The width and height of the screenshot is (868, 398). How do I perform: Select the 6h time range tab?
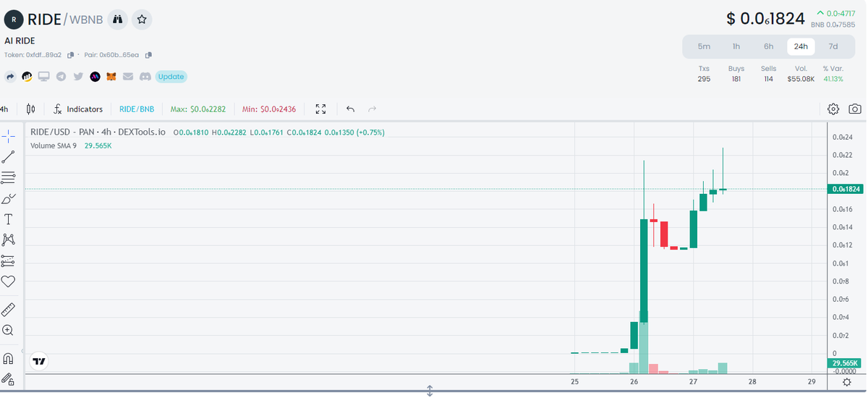tap(768, 46)
